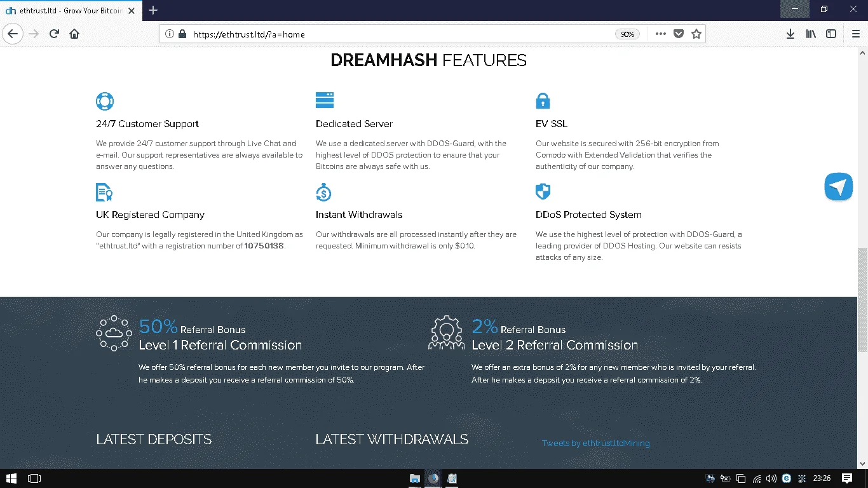
Task: Select the ethtrust.ltd browser tab
Action: (x=70, y=10)
